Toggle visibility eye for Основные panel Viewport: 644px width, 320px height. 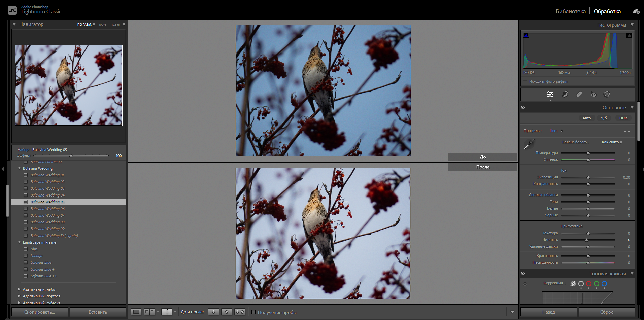523,108
